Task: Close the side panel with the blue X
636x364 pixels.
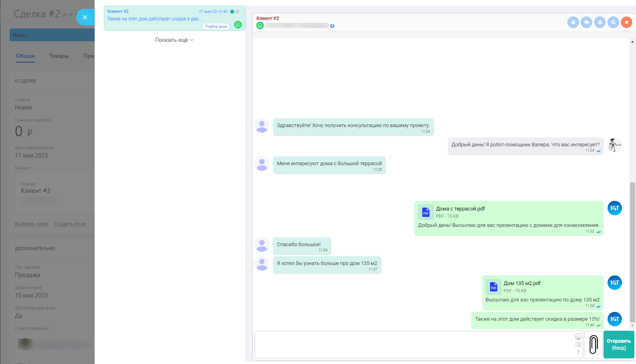Action: coord(85,17)
